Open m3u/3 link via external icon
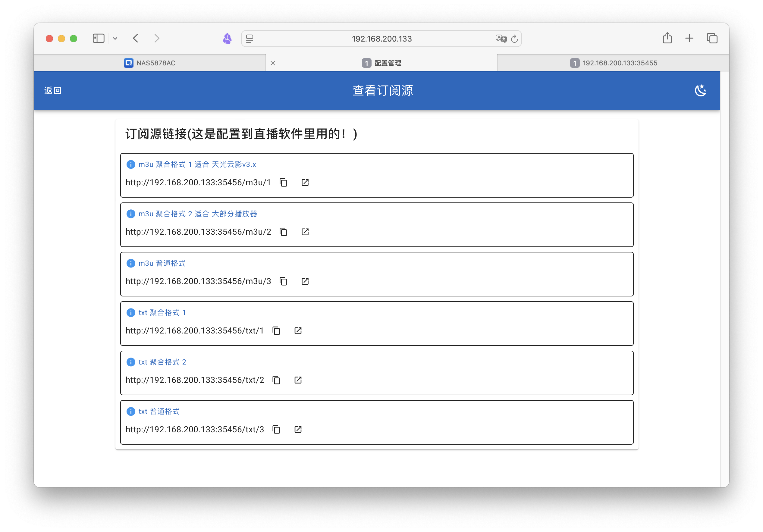 pyautogui.click(x=305, y=281)
